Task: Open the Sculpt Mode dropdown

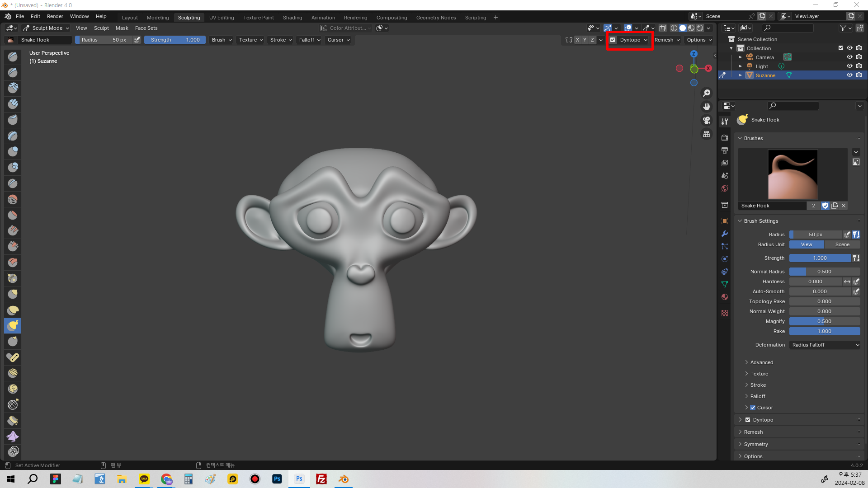Action: click(x=46, y=28)
